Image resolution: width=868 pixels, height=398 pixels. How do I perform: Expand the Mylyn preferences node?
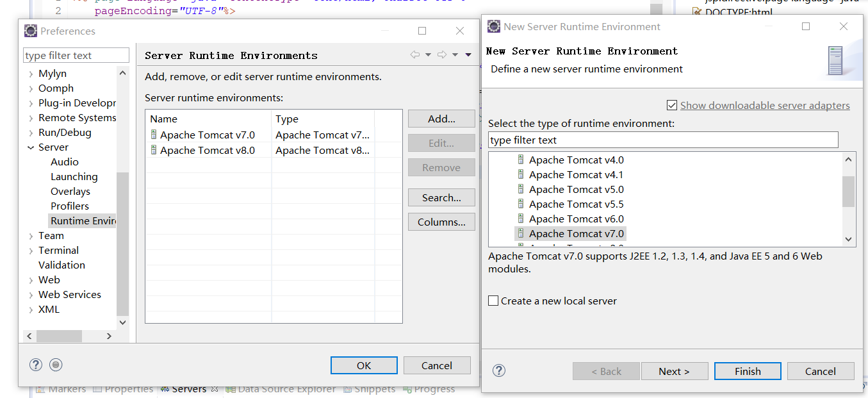pyautogui.click(x=31, y=74)
